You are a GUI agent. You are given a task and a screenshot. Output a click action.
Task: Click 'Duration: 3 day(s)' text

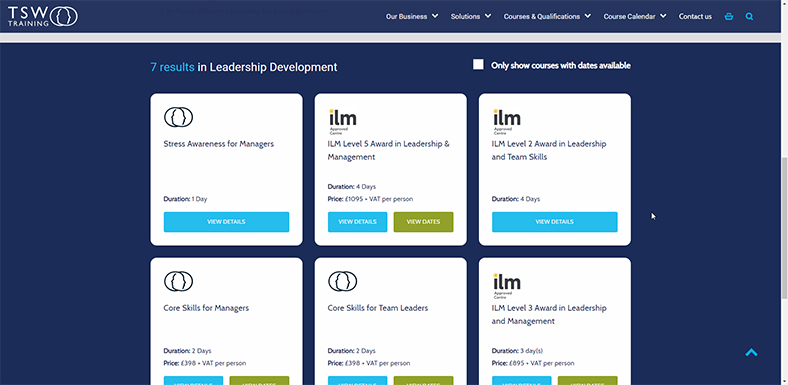(517, 351)
